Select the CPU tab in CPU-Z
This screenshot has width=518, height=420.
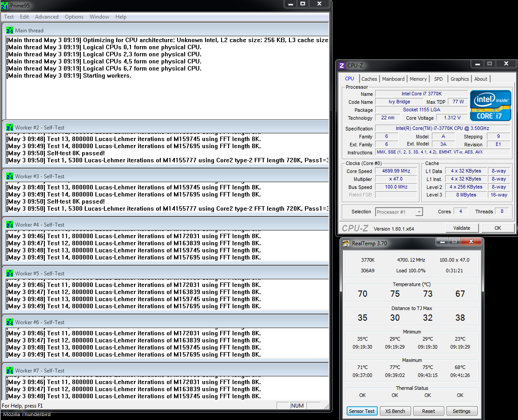click(349, 79)
